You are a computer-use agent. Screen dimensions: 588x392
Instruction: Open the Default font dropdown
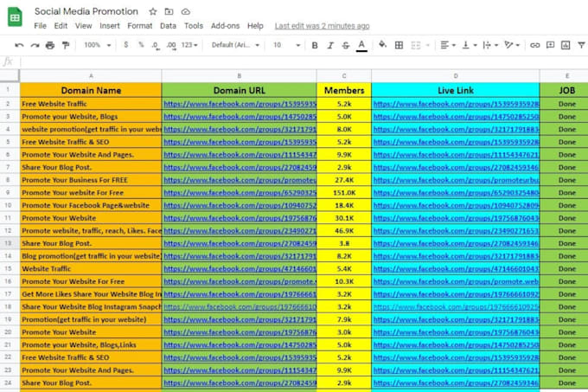[x=235, y=45]
